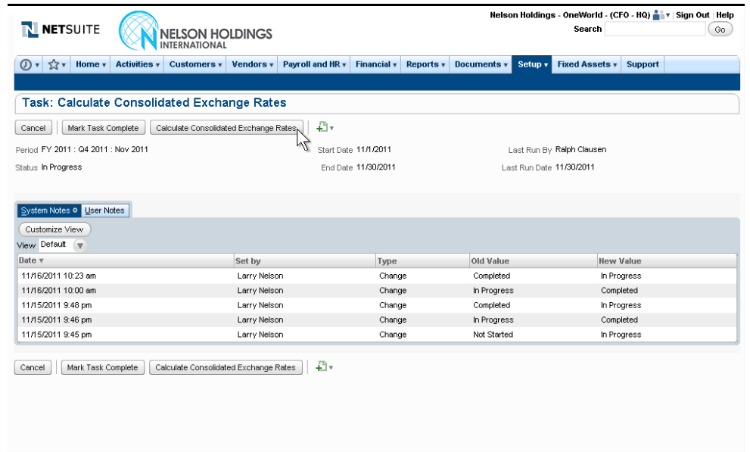Click the NetSuite logo
The height and width of the screenshot is (452, 750).
[x=60, y=30]
